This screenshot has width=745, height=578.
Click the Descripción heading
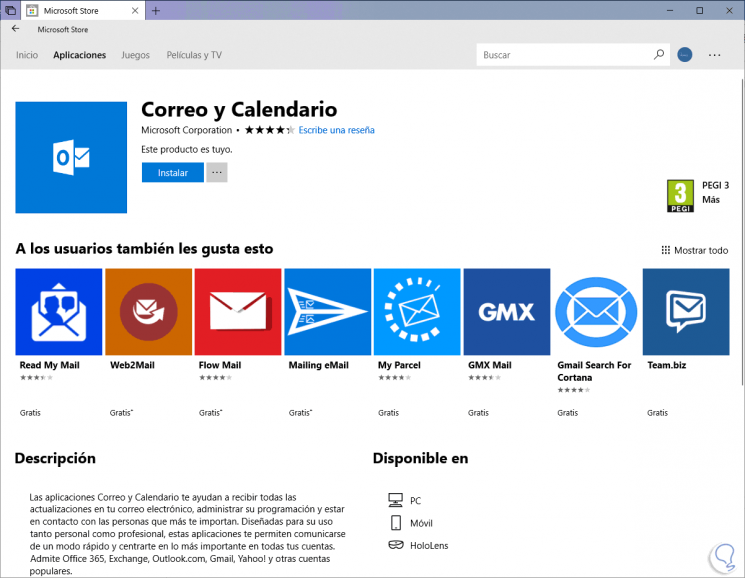tap(55, 458)
